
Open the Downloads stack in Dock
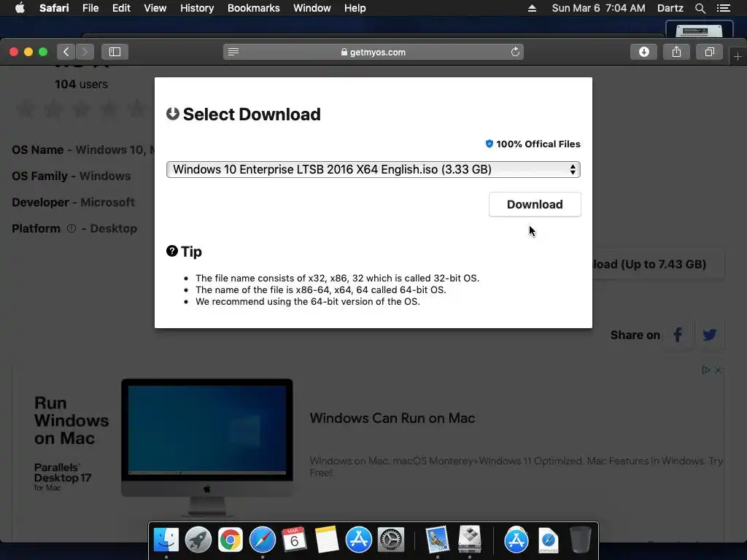click(x=549, y=540)
